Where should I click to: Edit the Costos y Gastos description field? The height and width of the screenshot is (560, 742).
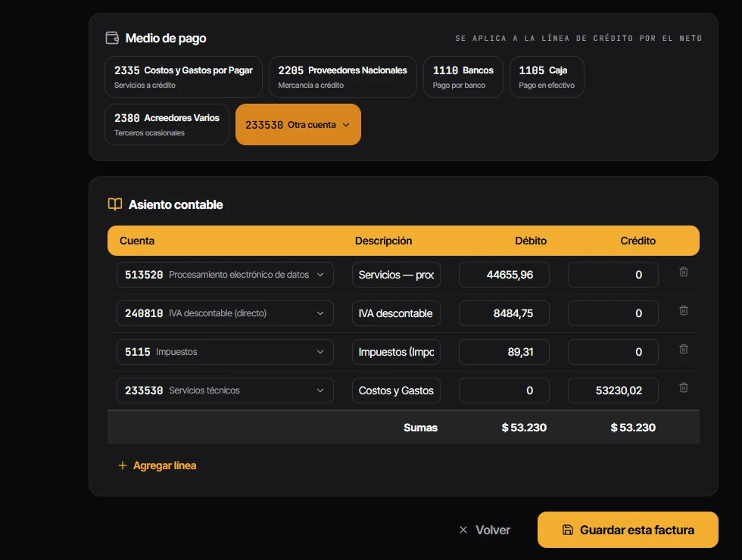point(396,390)
